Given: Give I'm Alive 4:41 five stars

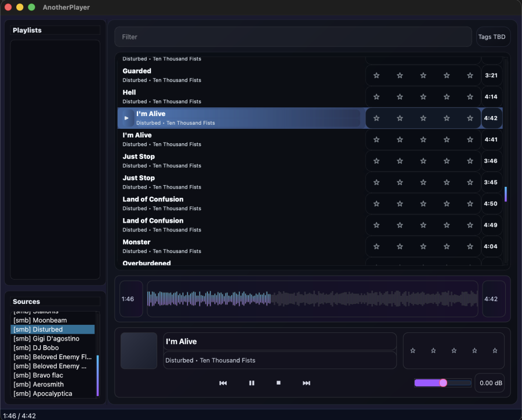Looking at the screenshot, I should pos(470,140).
